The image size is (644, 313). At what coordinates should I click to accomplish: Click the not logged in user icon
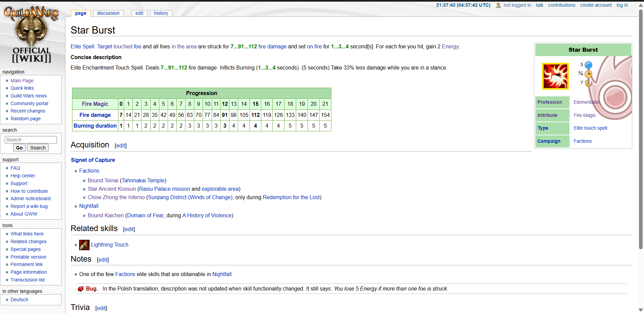[498, 5]
